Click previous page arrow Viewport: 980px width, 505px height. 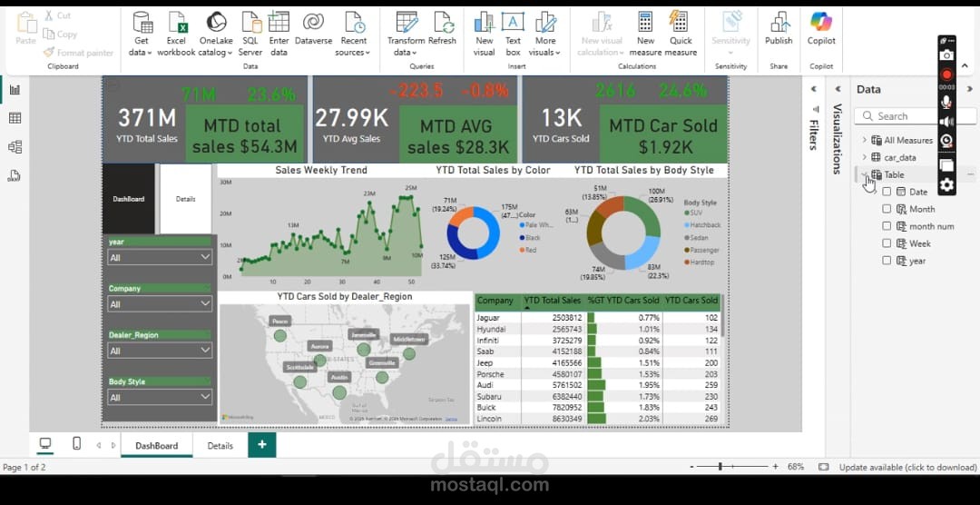[98, 445]
